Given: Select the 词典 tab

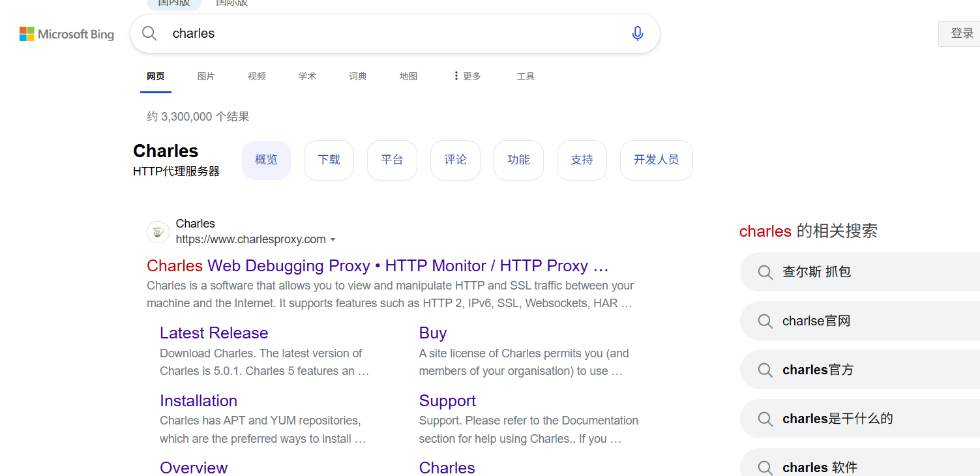Looking at the screenshot, I should pyautogui.click(x=358, y=76).
